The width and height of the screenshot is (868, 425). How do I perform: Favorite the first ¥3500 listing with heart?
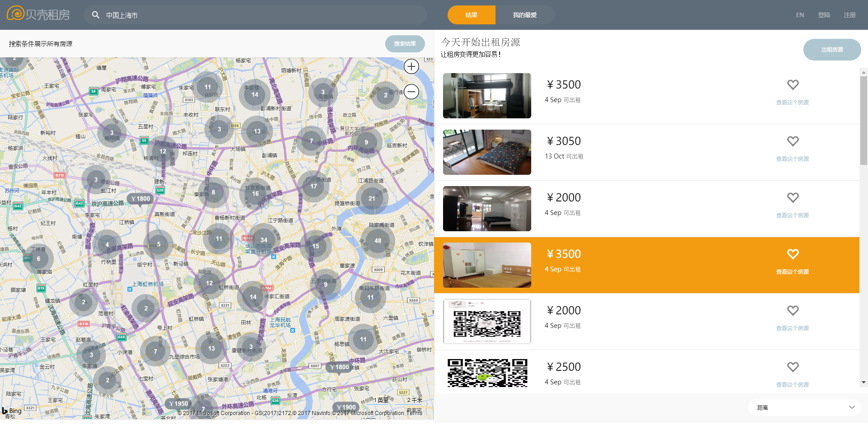793,85
